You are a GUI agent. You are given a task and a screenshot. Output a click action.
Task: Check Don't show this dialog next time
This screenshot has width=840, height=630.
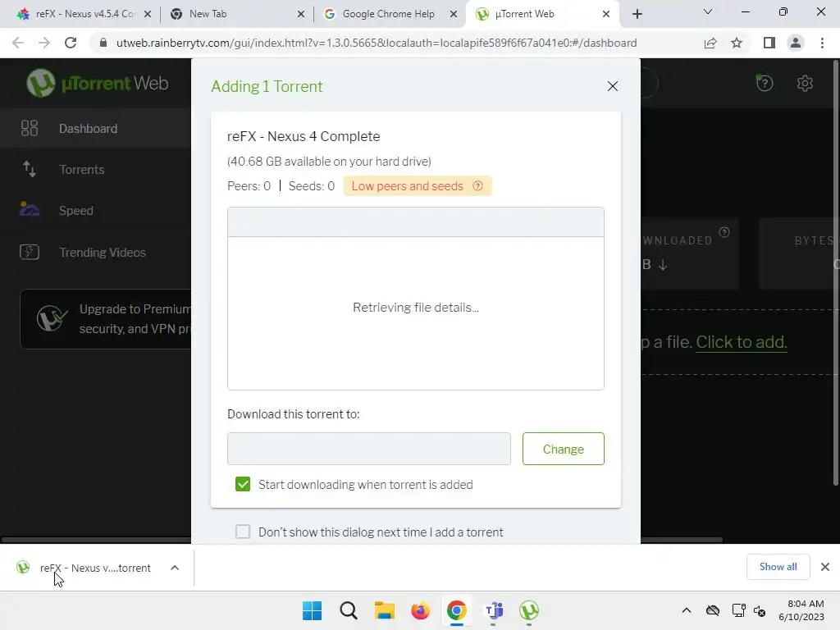point(243,532)
